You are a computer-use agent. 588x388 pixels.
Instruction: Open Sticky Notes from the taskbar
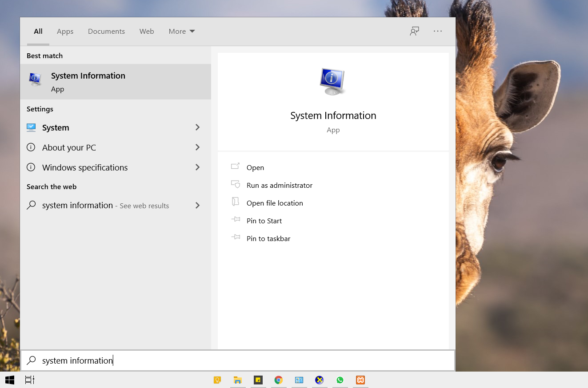258,380
